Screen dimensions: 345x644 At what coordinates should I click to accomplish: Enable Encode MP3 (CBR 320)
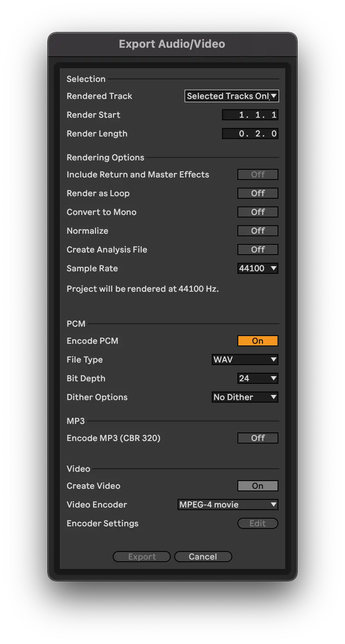tap(257, 438)
